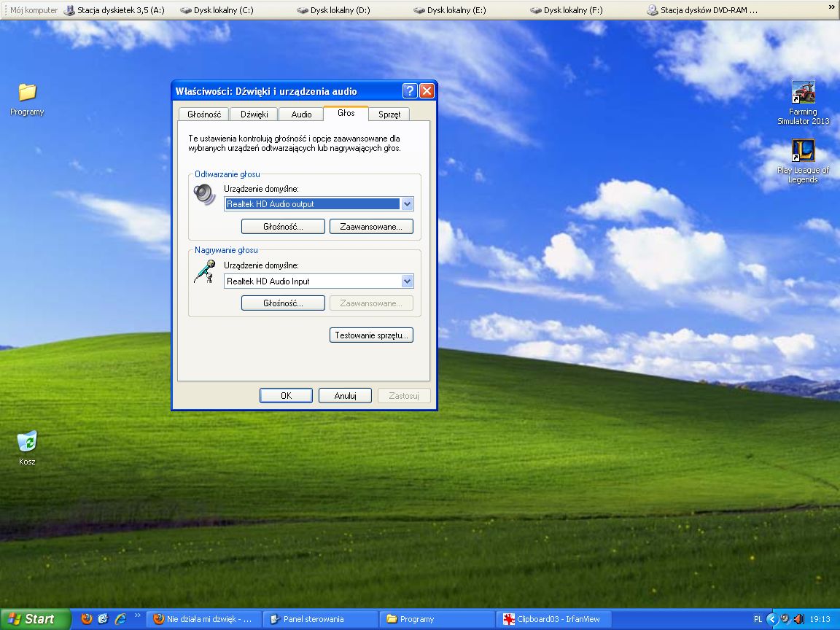
Task: Launch the Farming Simulator 2013 shortcut
Action: (x=803, y=102)
